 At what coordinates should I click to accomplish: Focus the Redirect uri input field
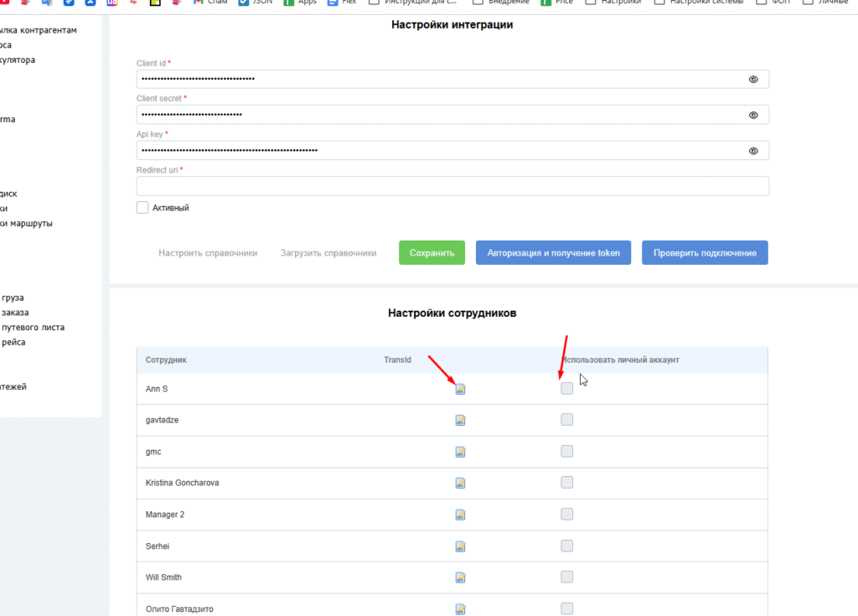tap(452, 186)
